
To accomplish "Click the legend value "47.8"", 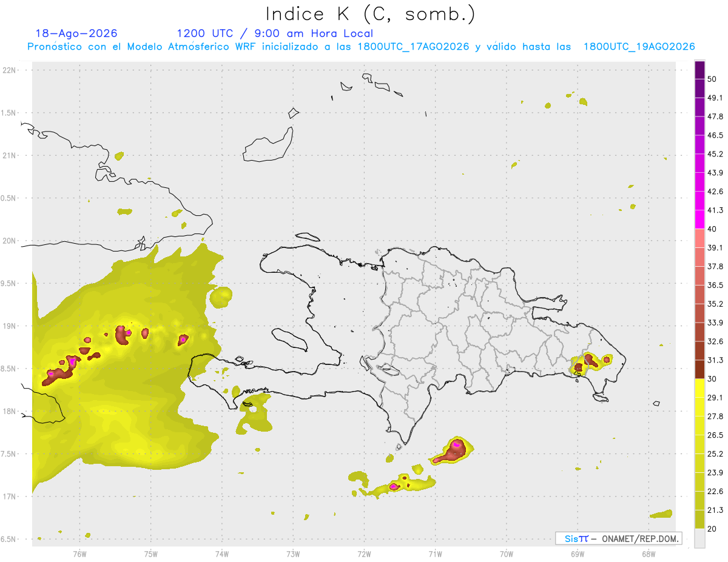I will (x=715, y=117).
